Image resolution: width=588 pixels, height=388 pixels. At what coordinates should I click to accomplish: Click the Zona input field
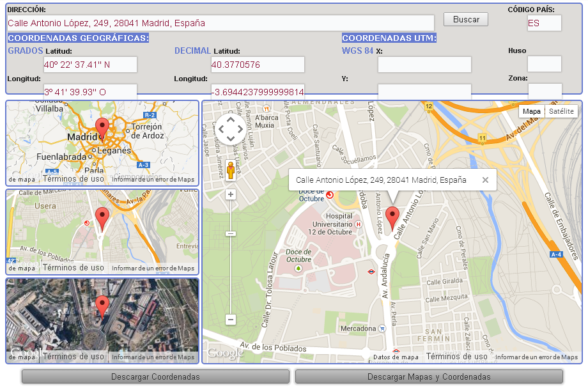click(545, 91)
